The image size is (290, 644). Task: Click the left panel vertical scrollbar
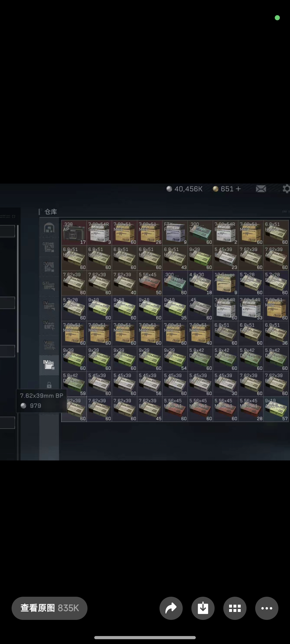click(x=18, y=288)
